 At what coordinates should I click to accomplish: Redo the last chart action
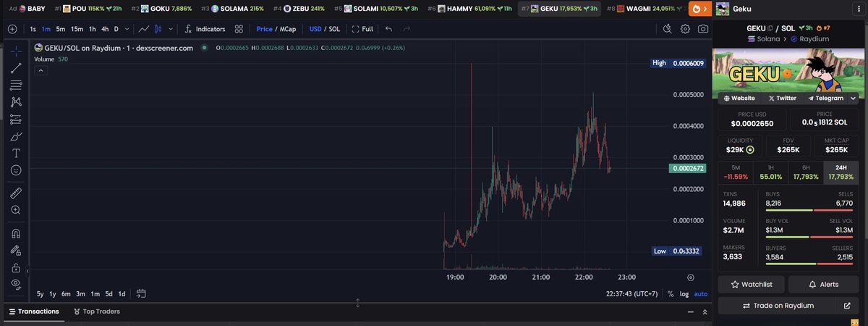click(407, 29)
